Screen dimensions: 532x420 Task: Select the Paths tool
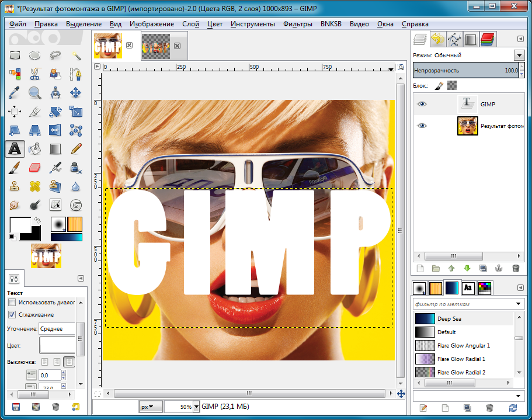point(76,74)
